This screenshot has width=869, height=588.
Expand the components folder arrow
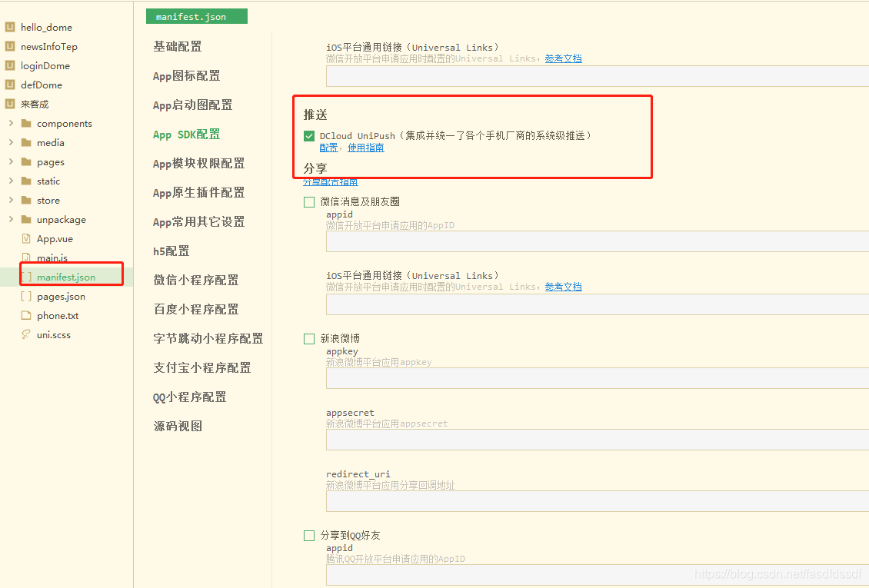(11, 123)
